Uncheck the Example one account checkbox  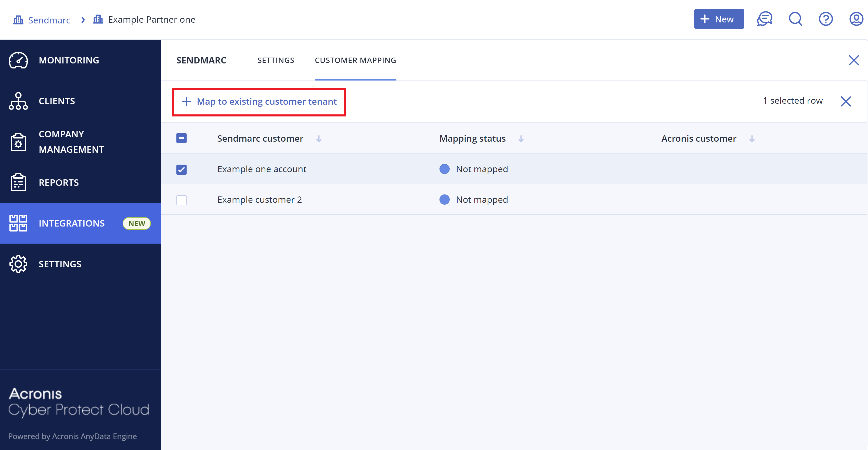pyautogui.click(x=181, y=169)
